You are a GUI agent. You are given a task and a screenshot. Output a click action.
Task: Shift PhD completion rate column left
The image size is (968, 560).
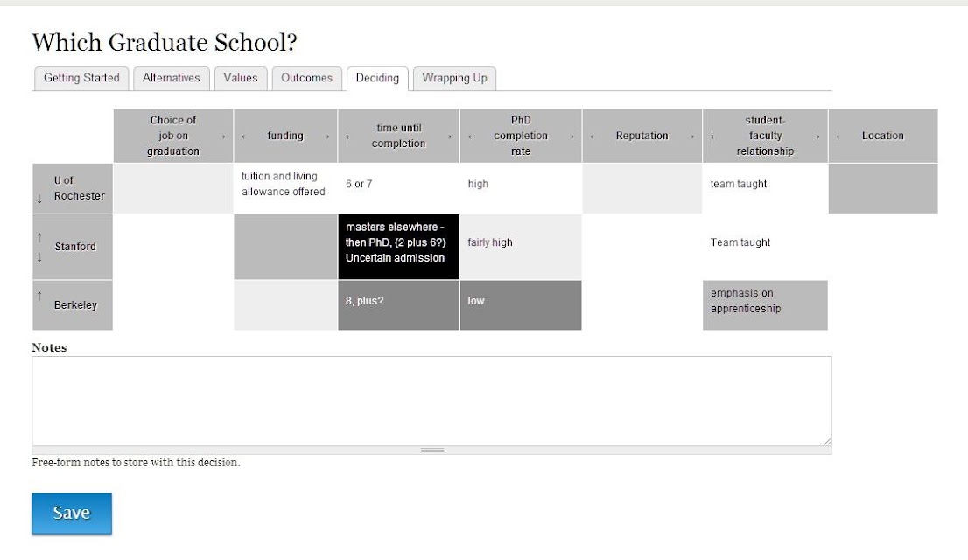470,136
